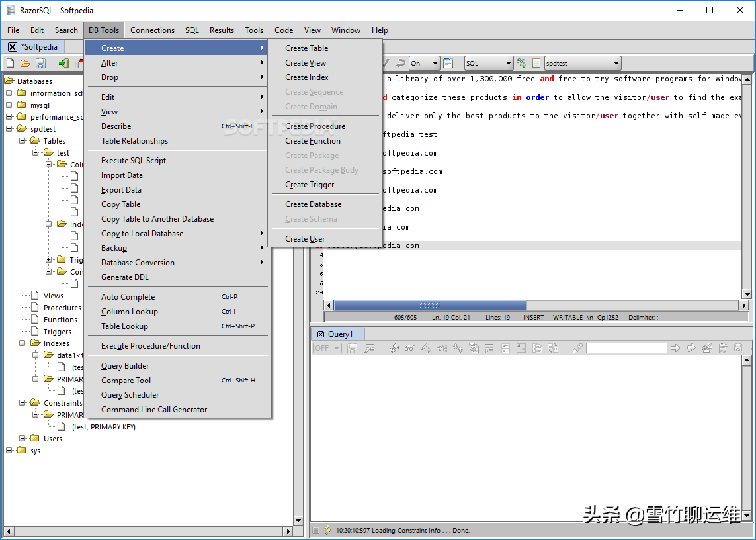Open the Results menu in menu bar
The height and width of the screenshot is (540, 756).
(222, 30)
